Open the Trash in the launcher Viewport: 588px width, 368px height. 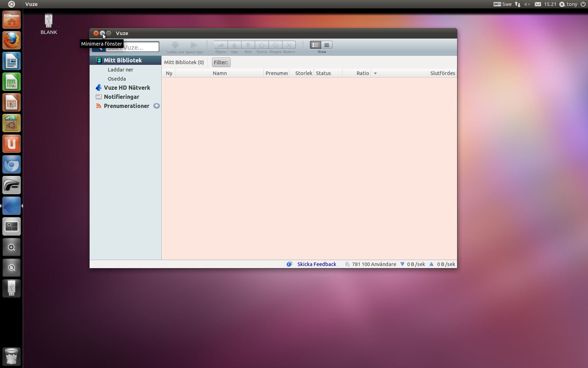click(12, 356)
